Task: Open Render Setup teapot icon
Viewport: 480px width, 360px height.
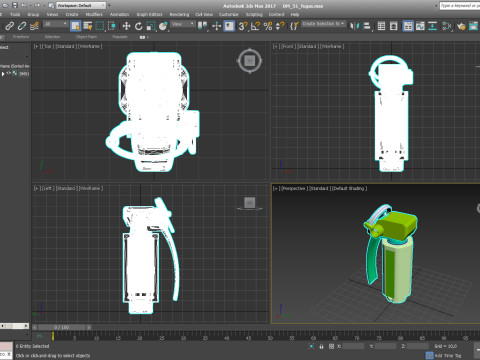Action: coord(461,26)
